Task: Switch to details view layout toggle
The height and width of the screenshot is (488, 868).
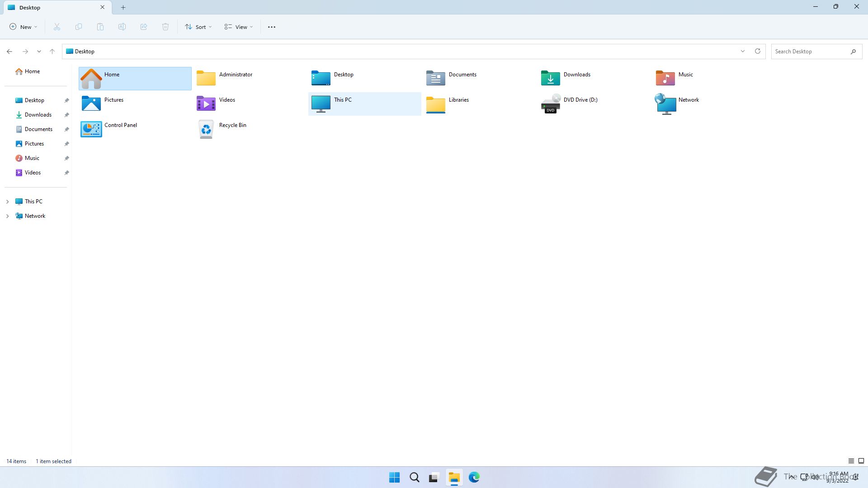Action: point(851,461)
